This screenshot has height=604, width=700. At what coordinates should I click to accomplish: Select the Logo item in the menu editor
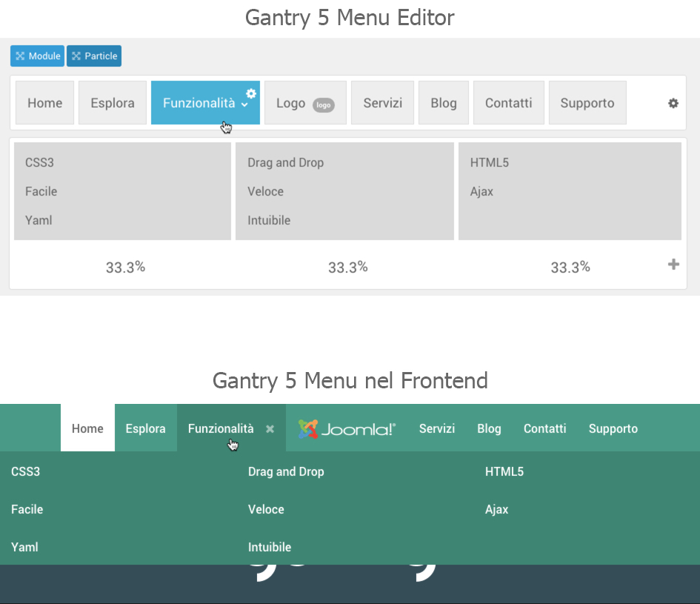coord(305,103)
